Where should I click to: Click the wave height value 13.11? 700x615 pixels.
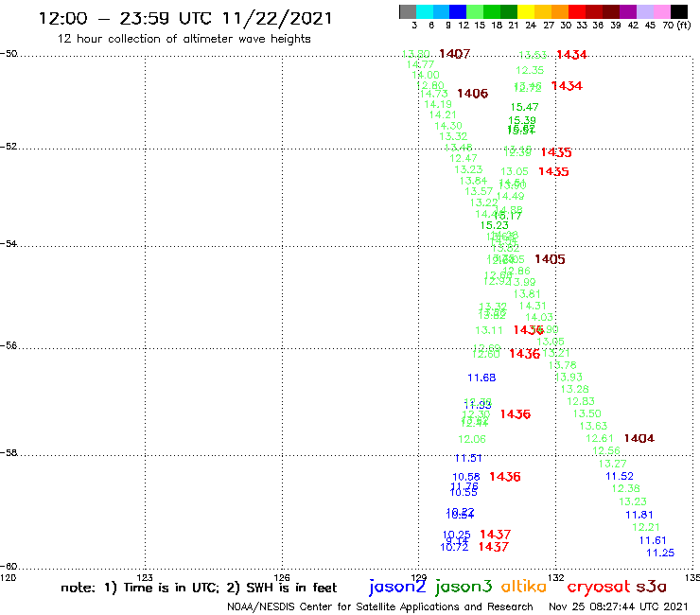pos(489,330)
